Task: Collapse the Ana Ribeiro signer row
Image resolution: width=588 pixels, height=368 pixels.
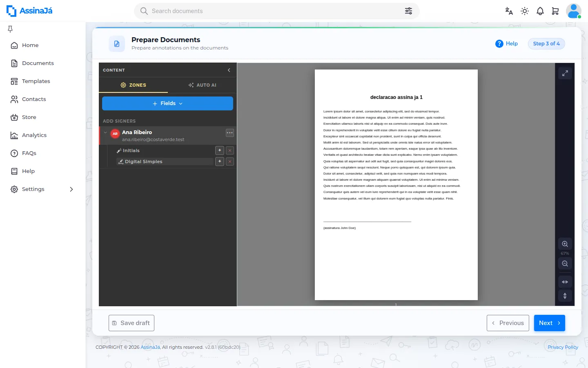Action: (x=105, y=132)
